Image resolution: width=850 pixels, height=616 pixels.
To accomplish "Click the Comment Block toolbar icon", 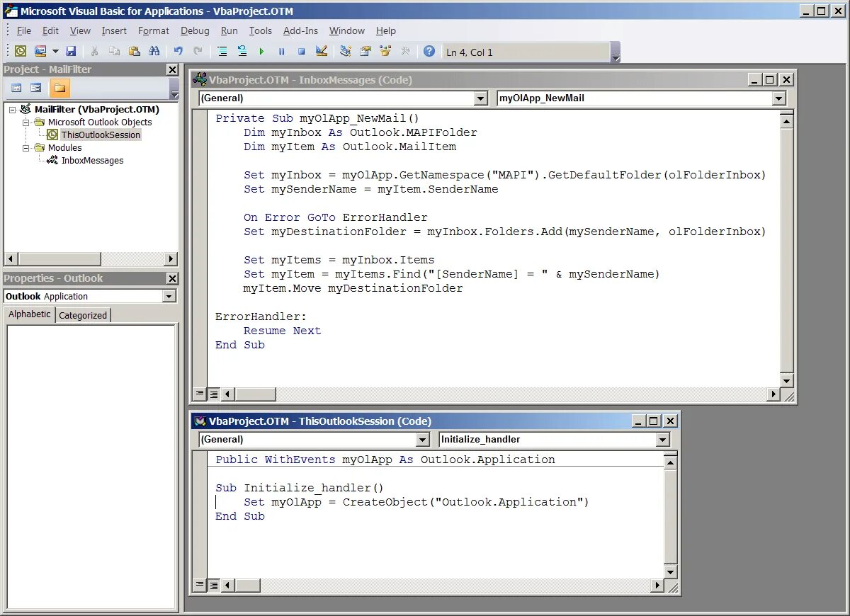I will pyautogui.click(x=222, y=51).
